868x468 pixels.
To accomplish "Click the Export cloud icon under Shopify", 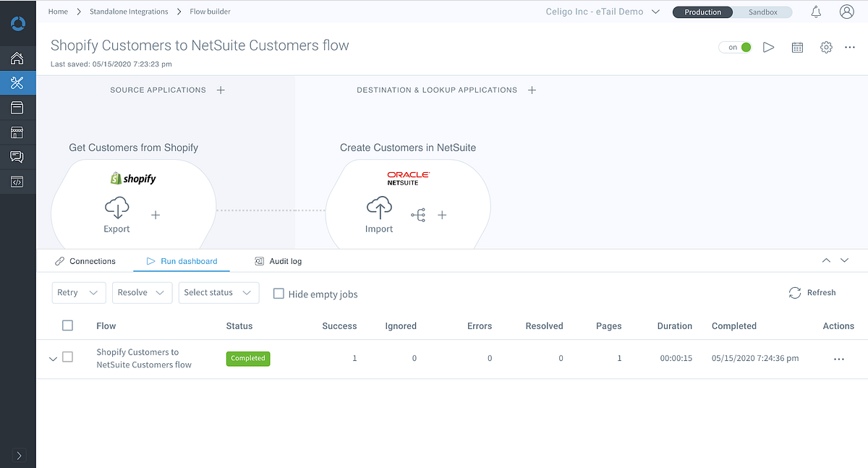I will [116, 208].
